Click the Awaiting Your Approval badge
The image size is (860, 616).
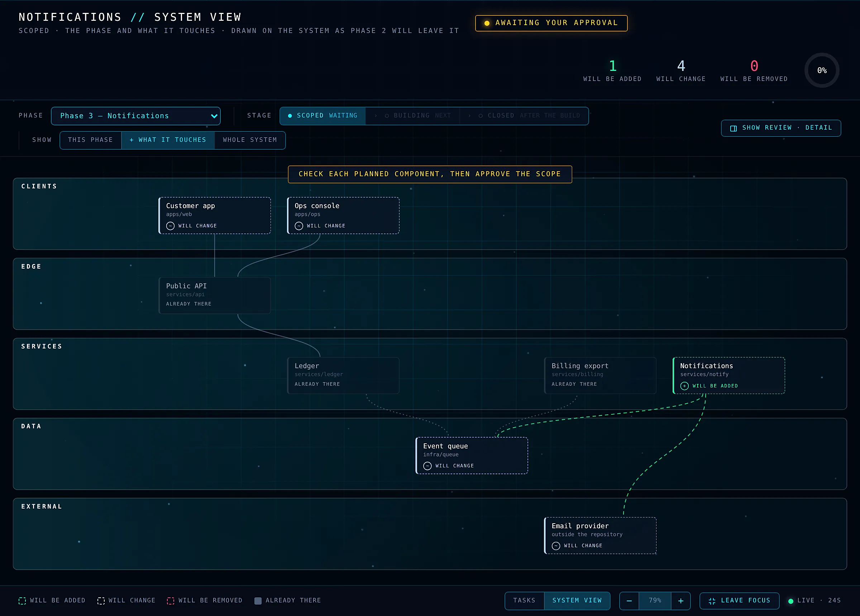pos(551,23)
